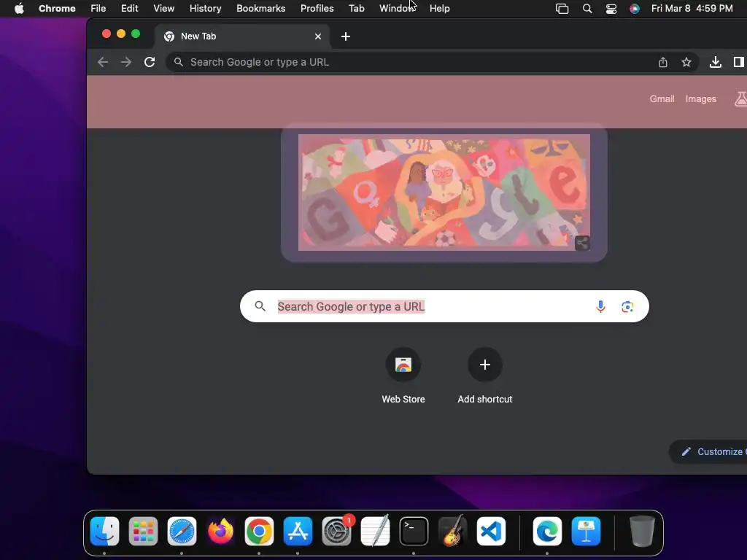This screenshot has width=747, height=560.
Task: Open the Web Store shortcut
Action: click(403, 376)
